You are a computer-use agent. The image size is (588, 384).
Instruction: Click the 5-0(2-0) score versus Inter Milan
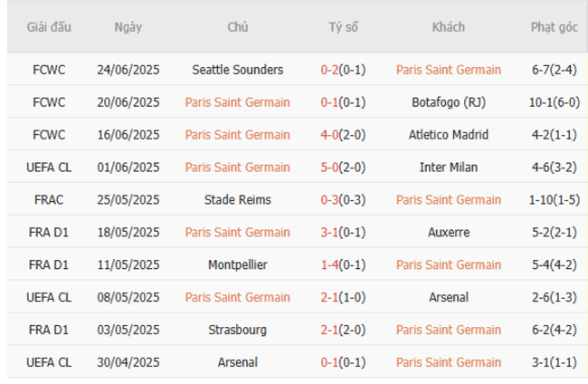point(343,168)
